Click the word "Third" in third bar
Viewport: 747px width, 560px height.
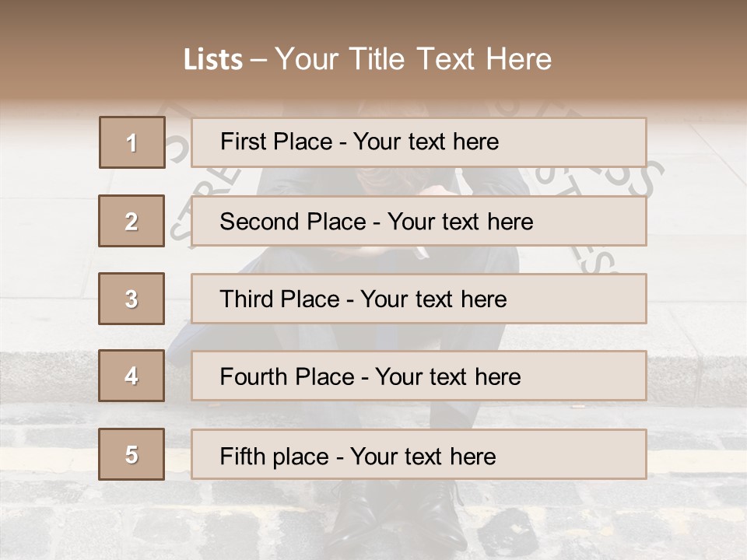click(248, 299)
